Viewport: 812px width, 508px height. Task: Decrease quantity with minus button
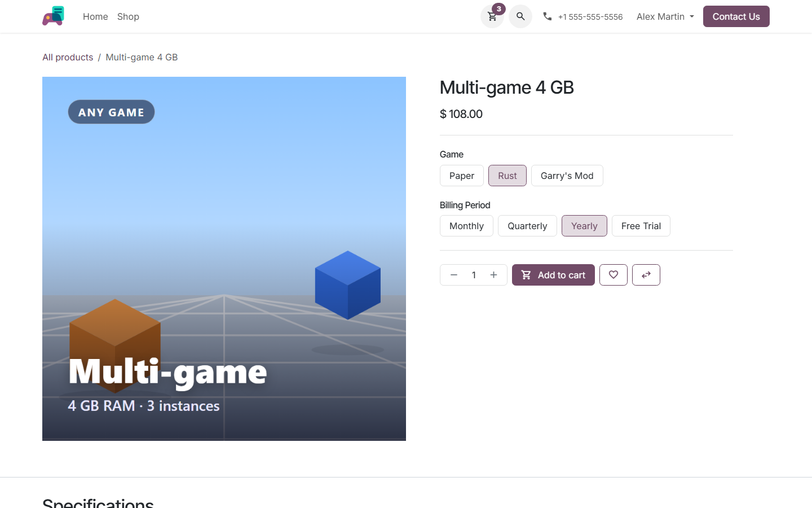coord(454,275)
